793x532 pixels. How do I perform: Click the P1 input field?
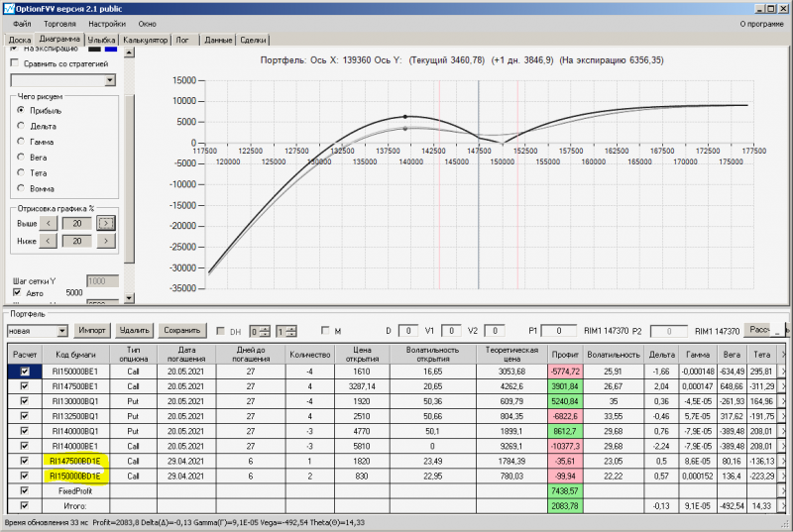(559, 331)
